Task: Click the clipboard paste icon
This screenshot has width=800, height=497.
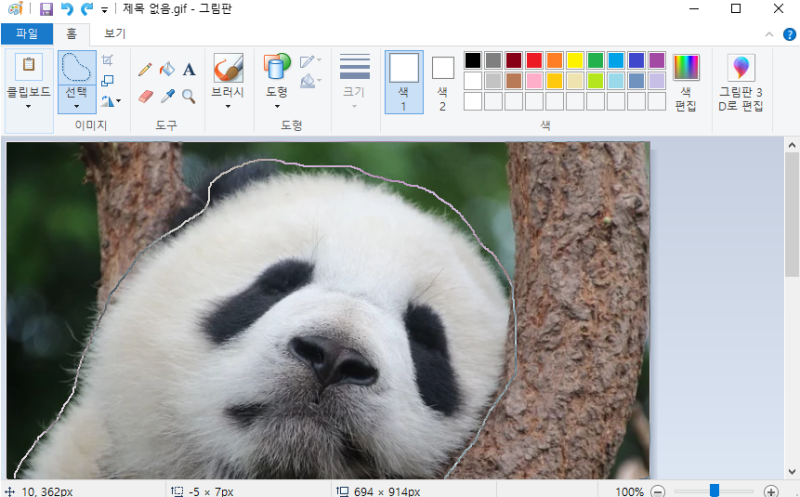Action: coord(29,66)
